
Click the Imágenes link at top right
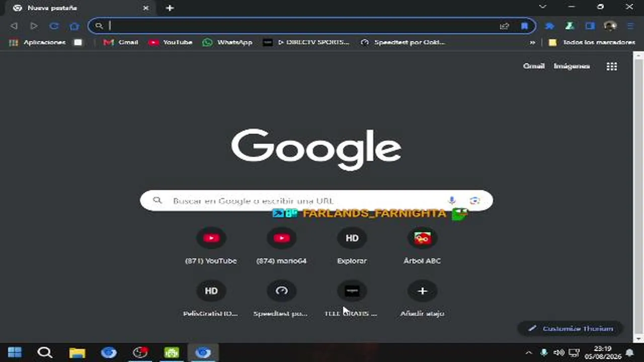click(572, 66)
